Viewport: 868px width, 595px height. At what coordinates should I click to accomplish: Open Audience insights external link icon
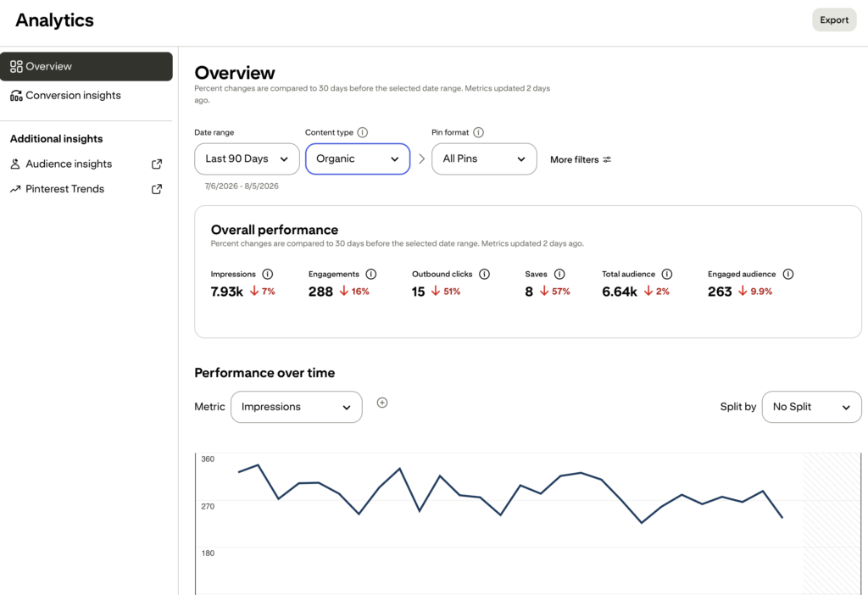pos(157,164)
